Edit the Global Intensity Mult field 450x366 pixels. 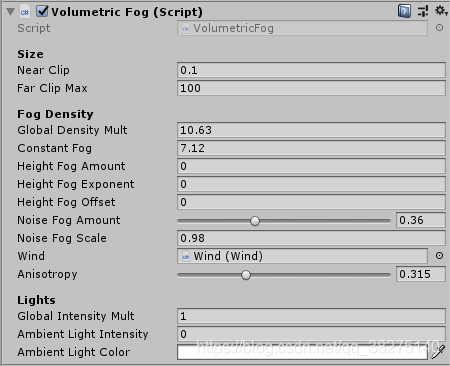click(311, 316)
